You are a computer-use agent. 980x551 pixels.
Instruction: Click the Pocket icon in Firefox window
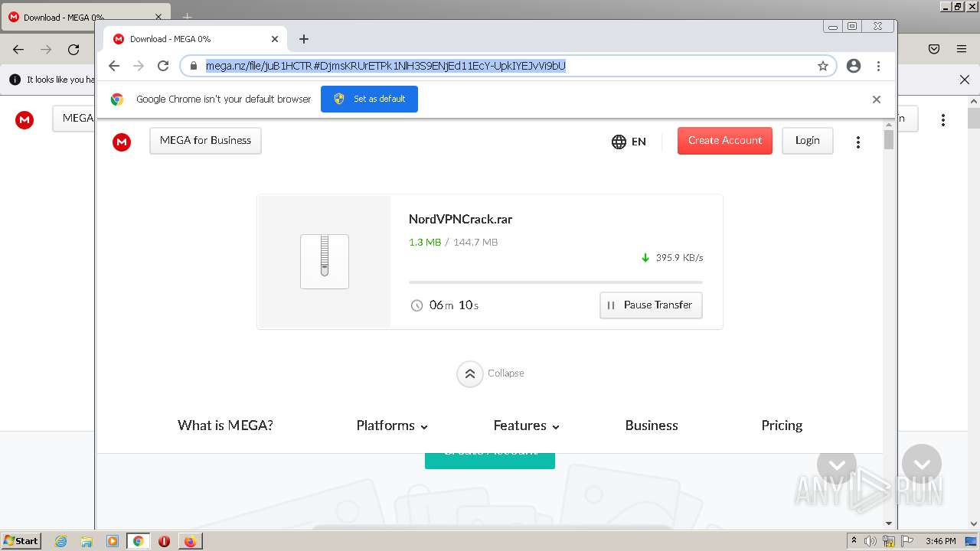pyautogui.click(x=934, y=49)
